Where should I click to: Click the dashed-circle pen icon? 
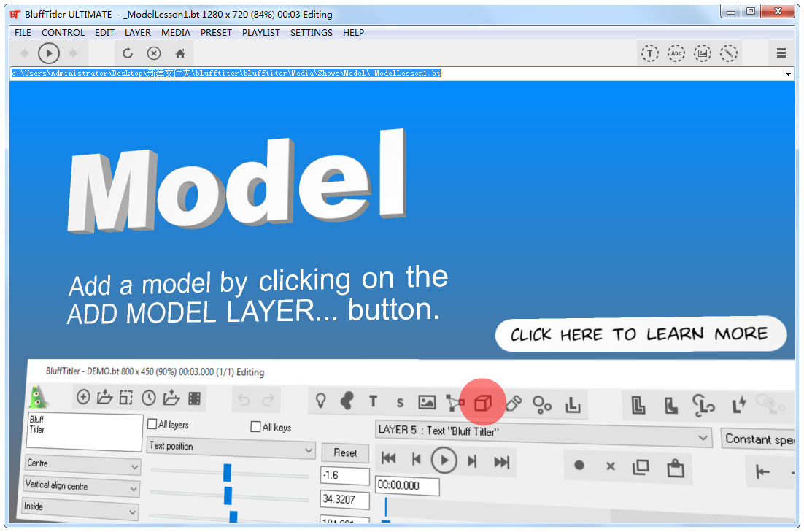728,53
